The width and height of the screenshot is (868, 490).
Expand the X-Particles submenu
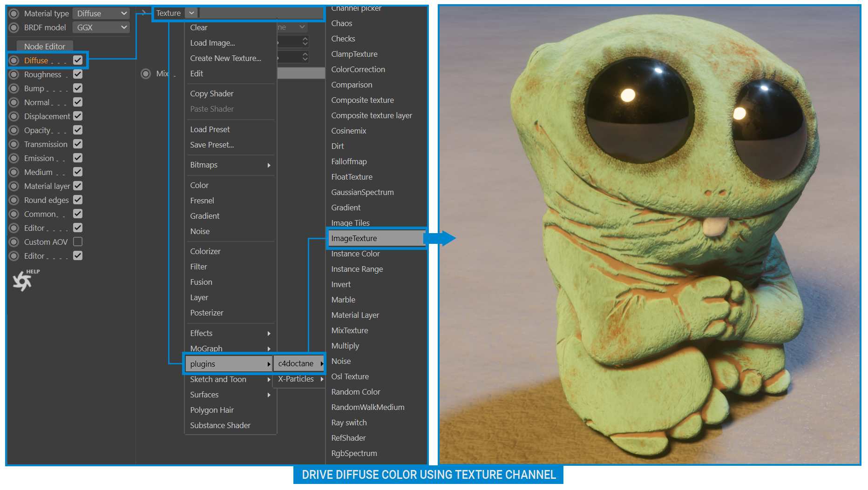[x=296, y=379]
